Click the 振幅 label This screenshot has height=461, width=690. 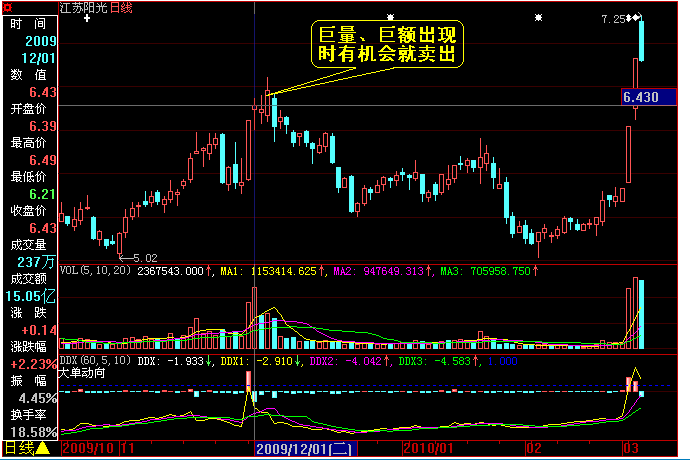[29, 381]
